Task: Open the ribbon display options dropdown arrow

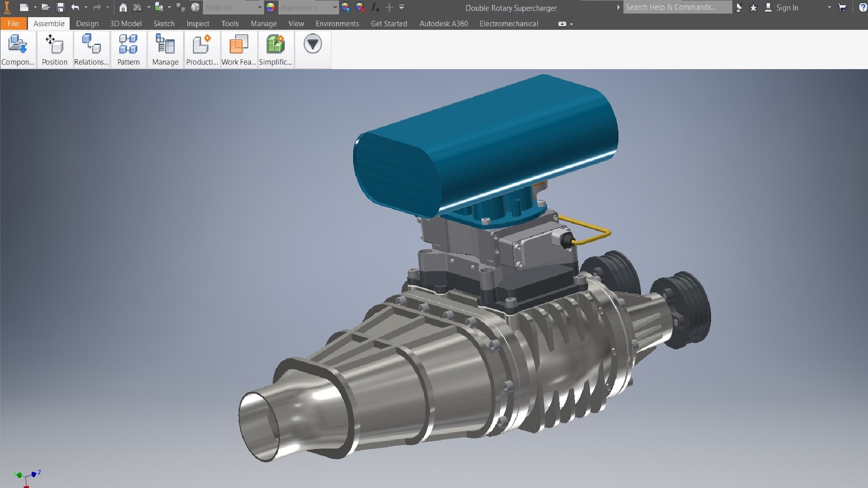Action: [571, 24]
